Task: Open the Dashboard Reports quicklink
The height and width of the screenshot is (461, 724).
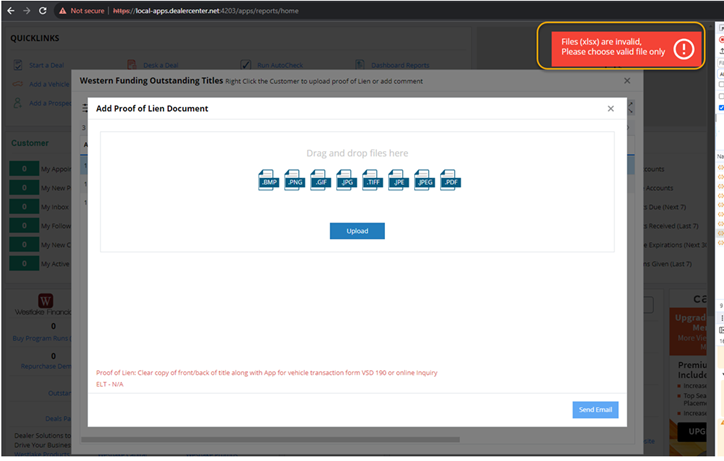Action: click(x=400, y=66)
